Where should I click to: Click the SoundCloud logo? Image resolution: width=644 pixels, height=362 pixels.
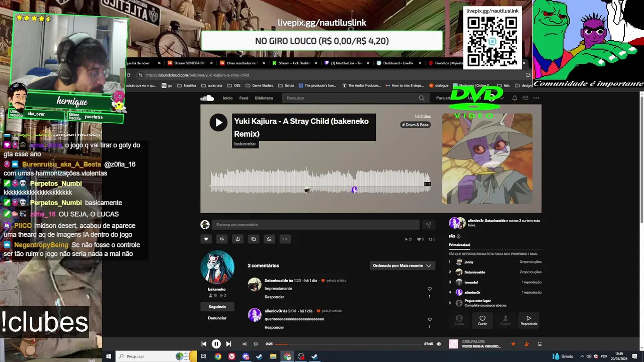point(207,98)
